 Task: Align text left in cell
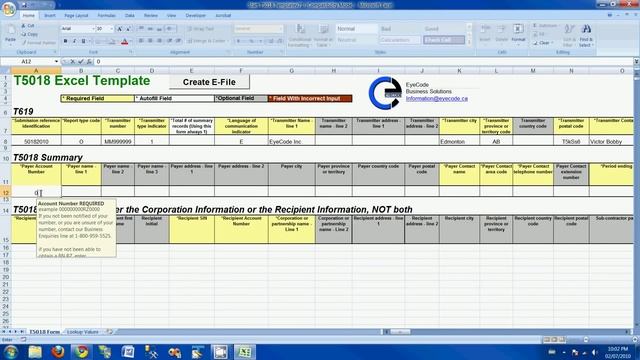[x=141, y=41]
